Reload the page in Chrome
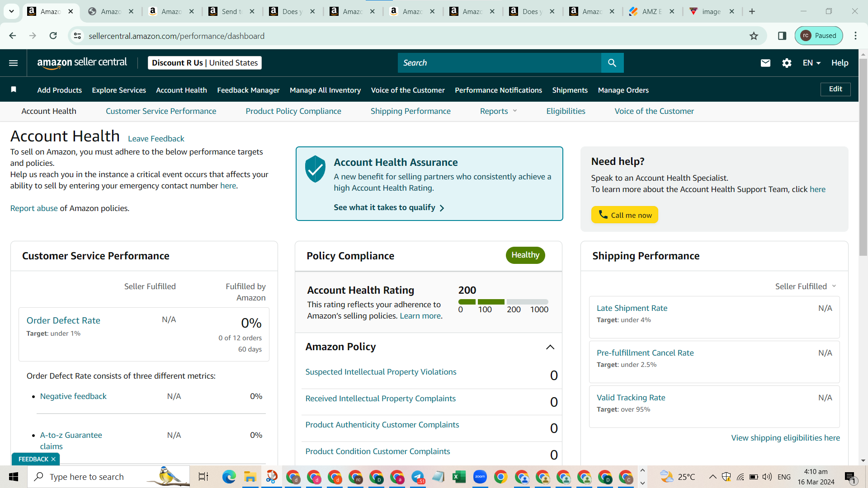This screenshot has width=868, height=488. 53,36
